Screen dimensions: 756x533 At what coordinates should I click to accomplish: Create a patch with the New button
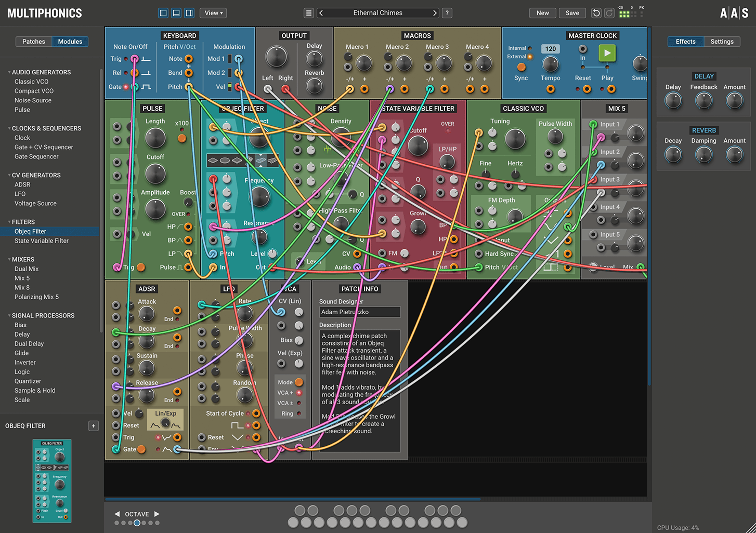click(x=542, y=12)
